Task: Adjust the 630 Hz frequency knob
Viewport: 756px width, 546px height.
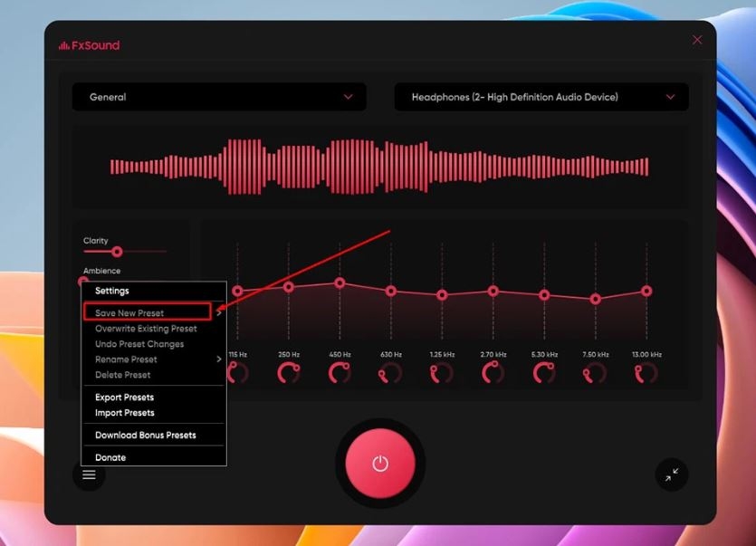Action: [x=390, y=373]
